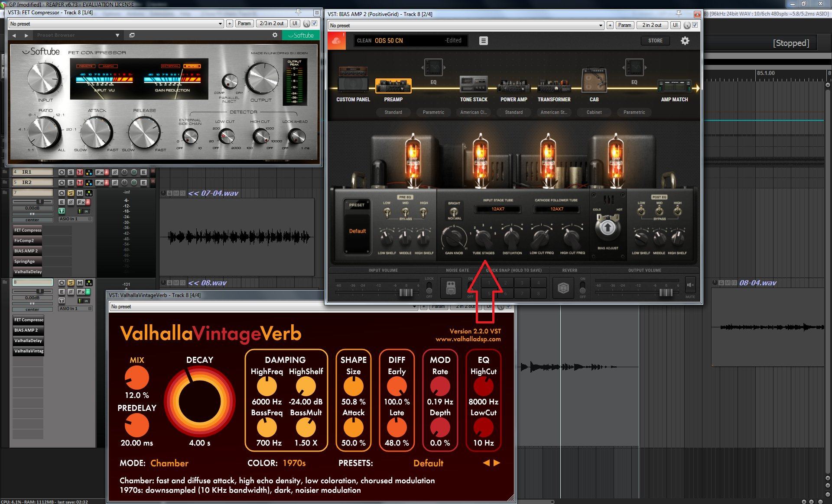Toggle track 7 monitoring headphone icon
This screenshot has height=504, width=832.
coord(62,211)
